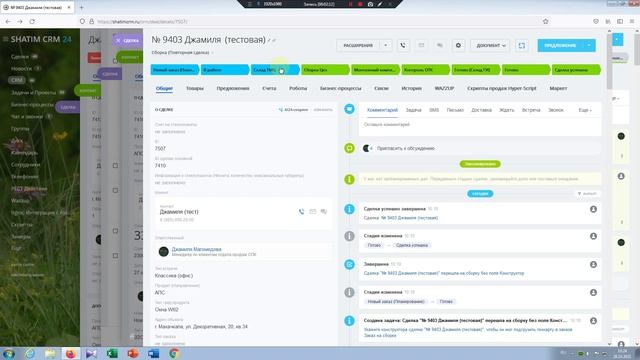Image resolution: width=640 pixels, height=360 pixels.
Task: Click 'изменить' link in О сделке section
Action: (323, 110)
